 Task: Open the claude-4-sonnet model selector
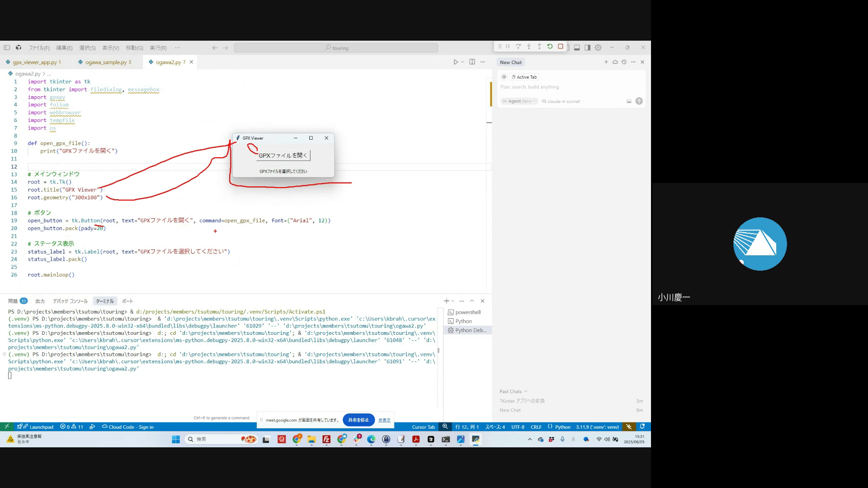point(563,101)
